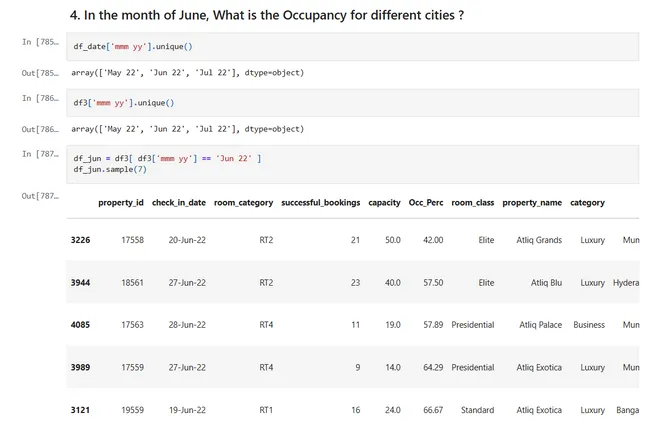The image size is (650, 428).
Task: Click the df_jun.sample(7) code cell
Action: (352, 164)
